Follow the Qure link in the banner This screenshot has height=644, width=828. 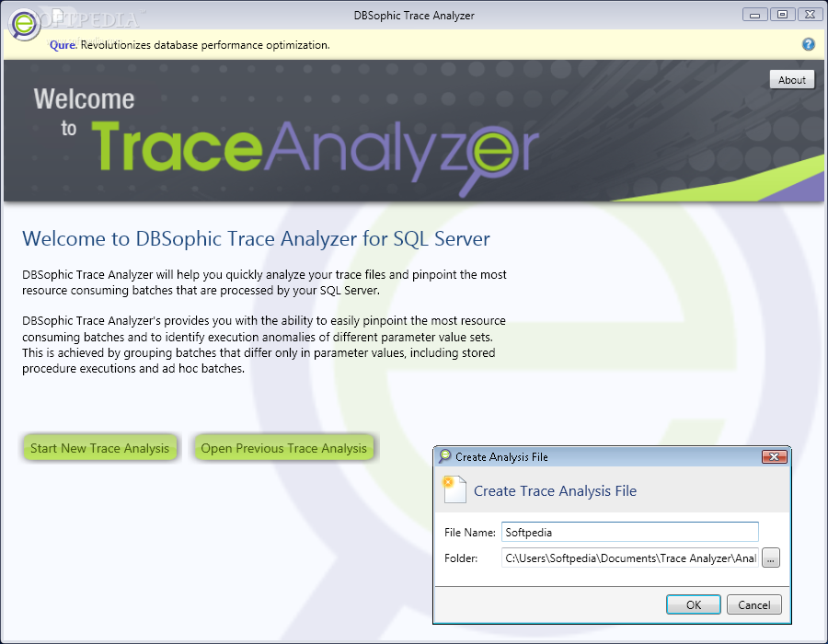tap(63, 45)
